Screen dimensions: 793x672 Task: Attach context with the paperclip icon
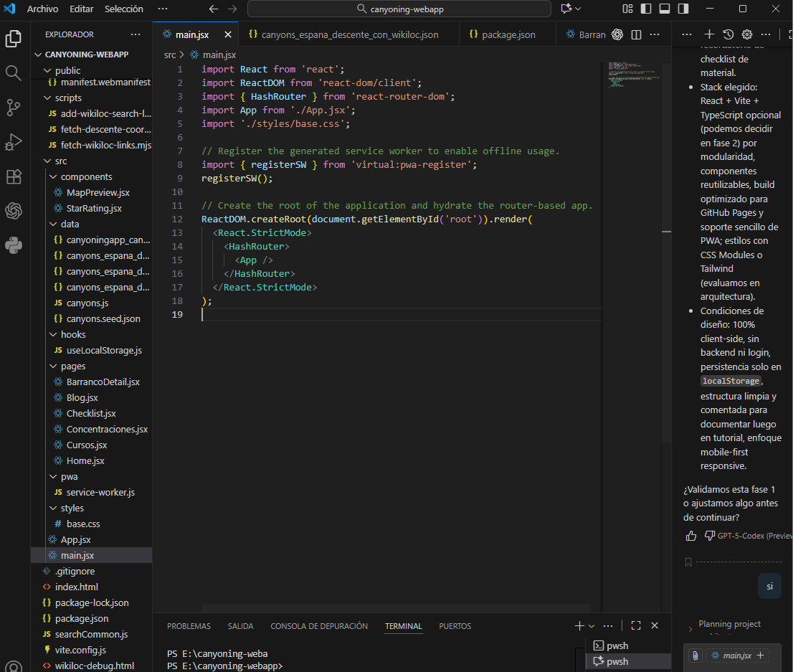coord(694,656)
